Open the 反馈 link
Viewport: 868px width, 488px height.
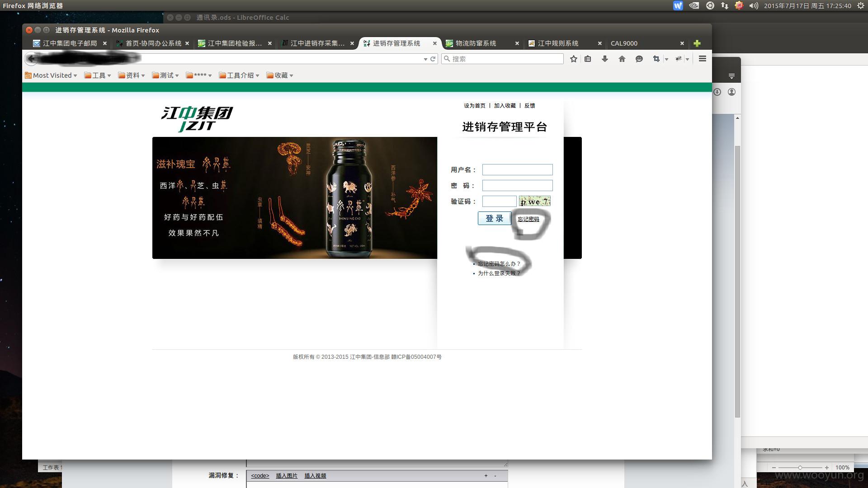pos(529,106)
